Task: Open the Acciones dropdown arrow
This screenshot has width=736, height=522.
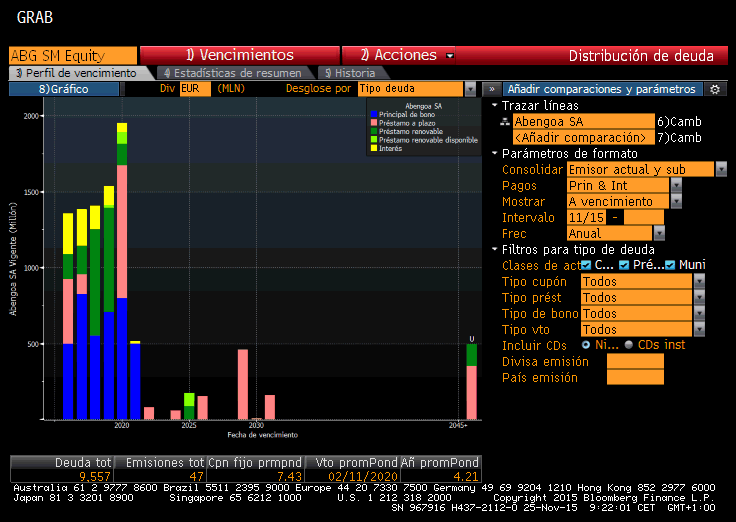Action: click(x=450, y=56)
